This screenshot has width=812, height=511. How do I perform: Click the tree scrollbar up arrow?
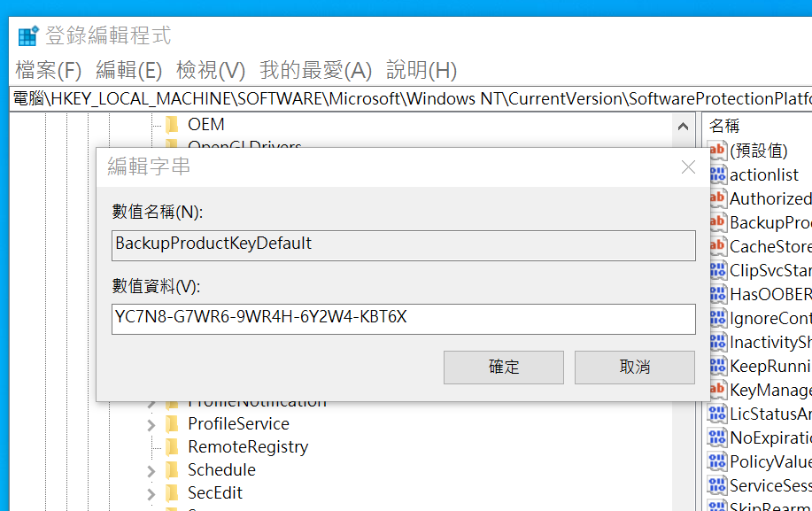pyautogui.click(x=683, y=127)
